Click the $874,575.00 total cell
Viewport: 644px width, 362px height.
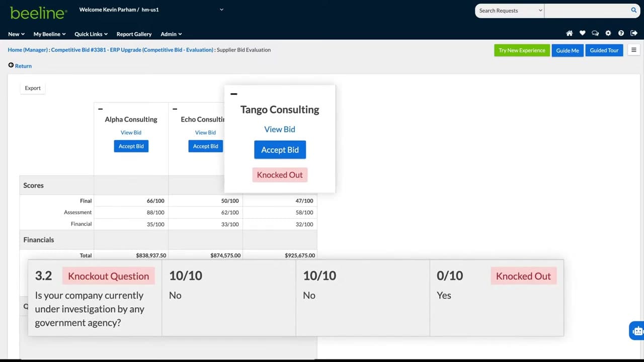tap(225, 255)
